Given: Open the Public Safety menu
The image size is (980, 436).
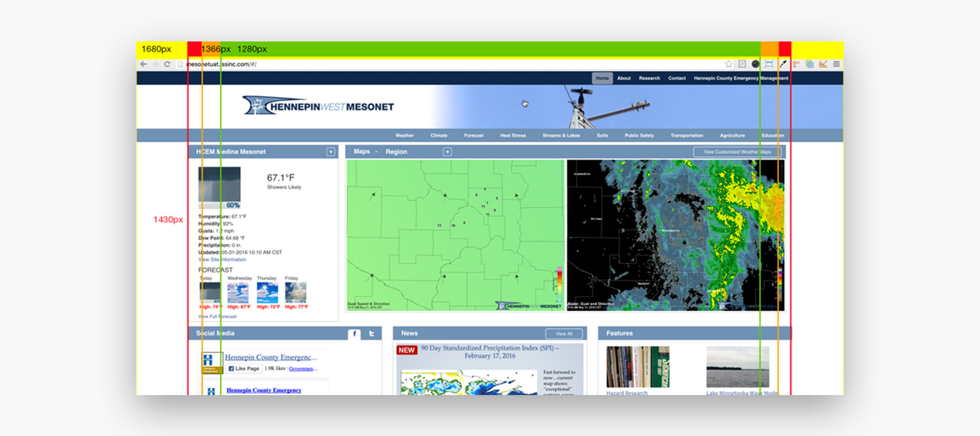Looking at the screenshot, I should (x=639, y=136).
